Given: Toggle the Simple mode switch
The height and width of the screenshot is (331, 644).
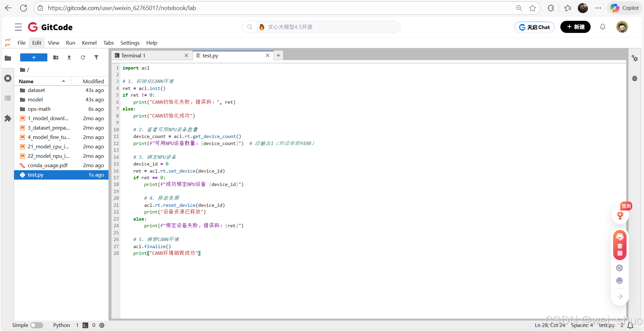Looking at the screenshot, I should [x=37, y=325].
